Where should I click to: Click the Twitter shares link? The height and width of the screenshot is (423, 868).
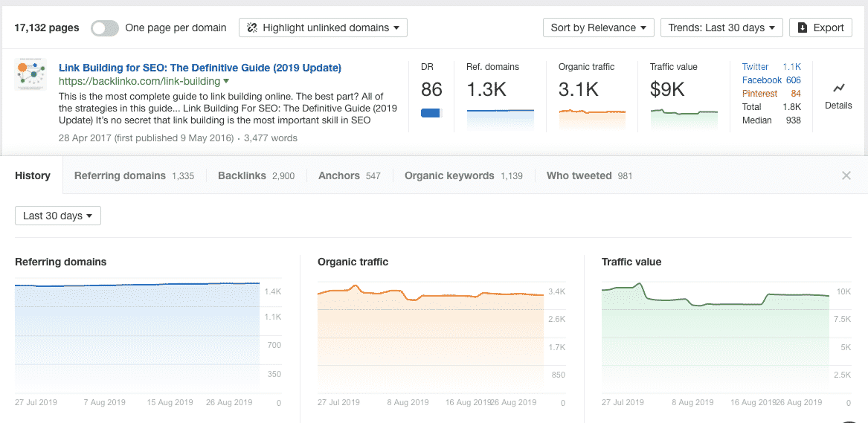(x=771, y=67)
